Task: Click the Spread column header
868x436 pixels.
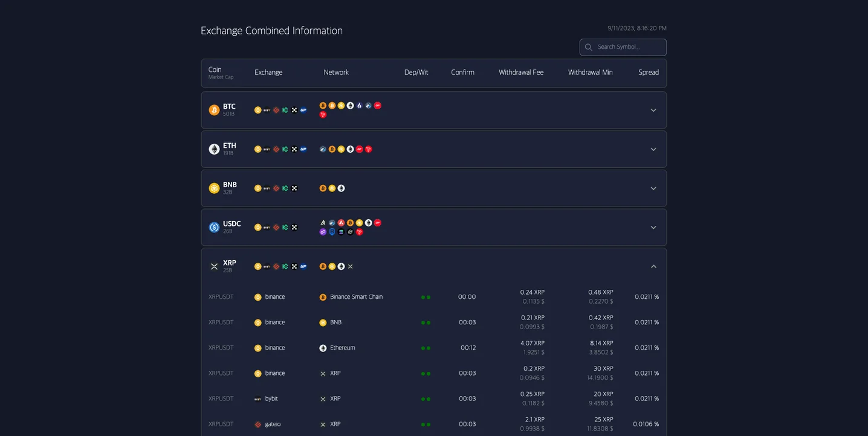Action: click(649, 72)
